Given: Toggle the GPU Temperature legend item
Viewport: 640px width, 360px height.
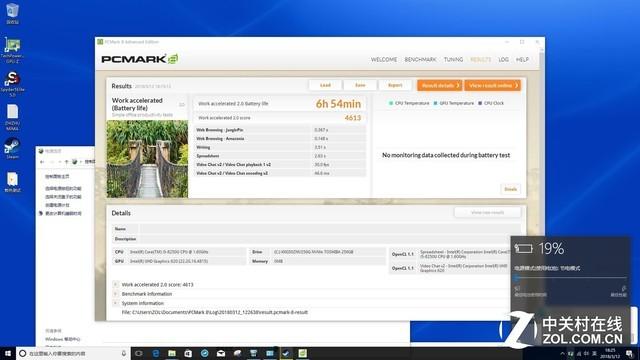Looking at the screenshot, I should [453, 103].
